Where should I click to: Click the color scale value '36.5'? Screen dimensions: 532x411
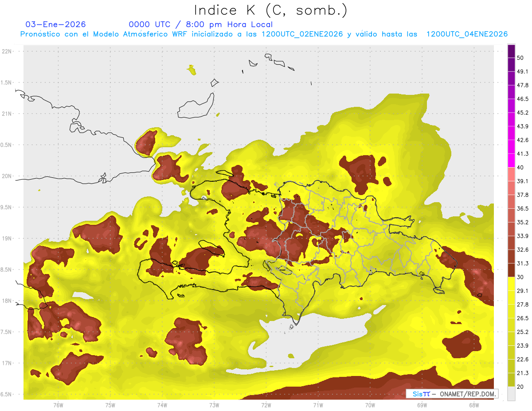pyautogui.click(x=523, y=208)
